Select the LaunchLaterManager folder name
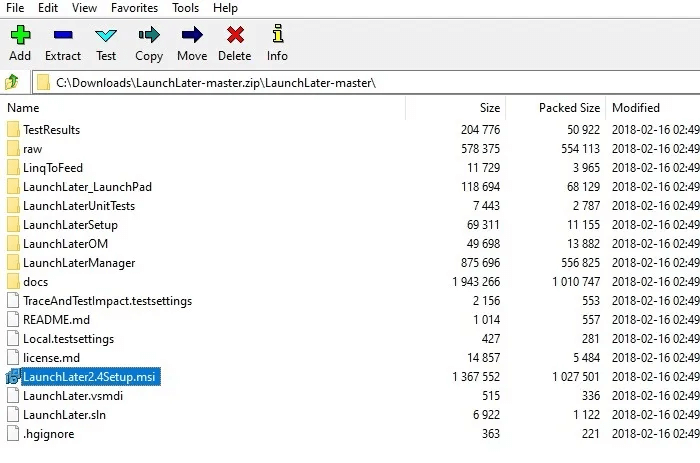 79,263
